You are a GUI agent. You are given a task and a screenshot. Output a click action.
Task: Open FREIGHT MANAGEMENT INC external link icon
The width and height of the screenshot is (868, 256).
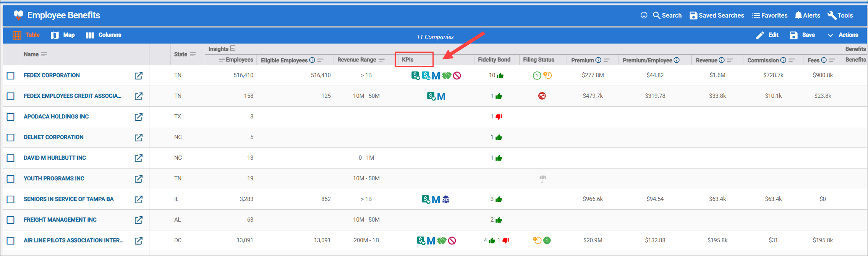[x=139, y=220]
